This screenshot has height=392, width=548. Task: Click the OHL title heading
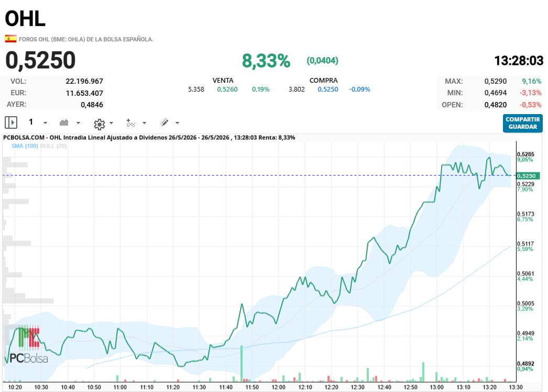click(x=25, y=18)
